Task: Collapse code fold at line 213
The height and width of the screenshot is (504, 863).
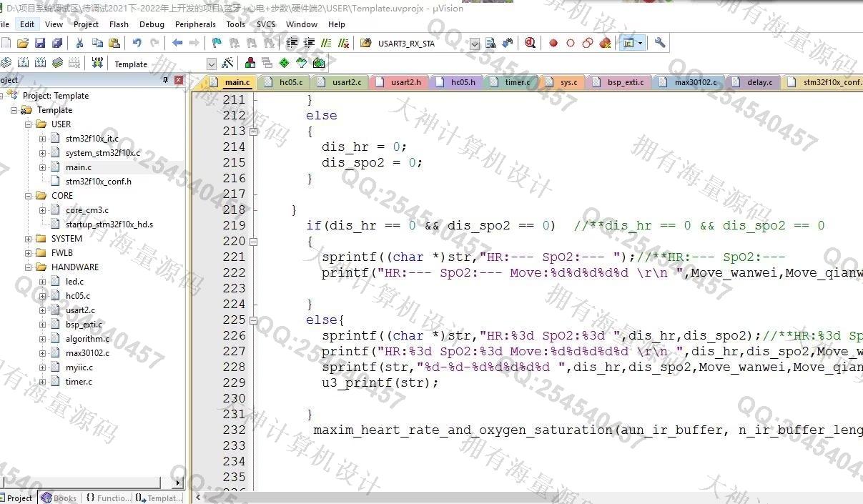Action: (x=253, y=132)
